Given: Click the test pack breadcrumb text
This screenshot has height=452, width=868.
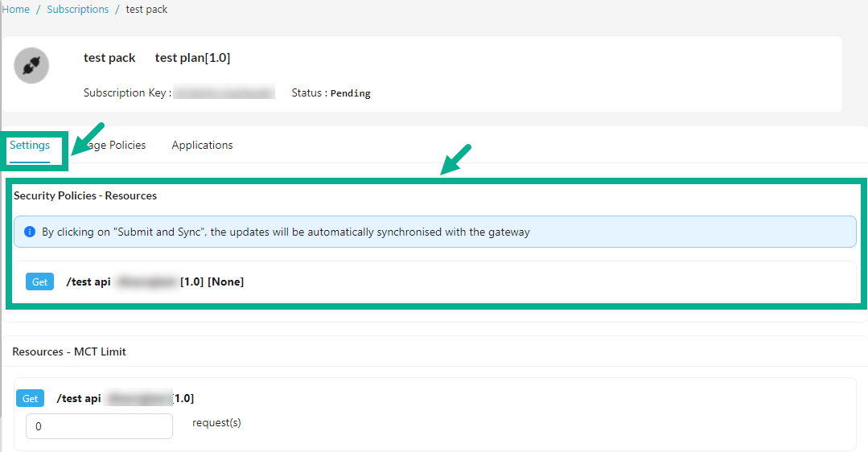Looking at the screenshot, I should pos(146,10).
